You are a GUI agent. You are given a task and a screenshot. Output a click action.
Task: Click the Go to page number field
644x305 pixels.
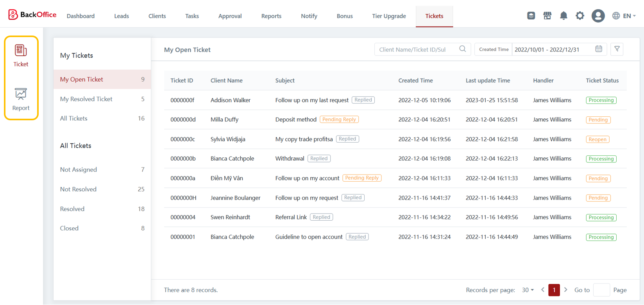click(x=601, y=290)
